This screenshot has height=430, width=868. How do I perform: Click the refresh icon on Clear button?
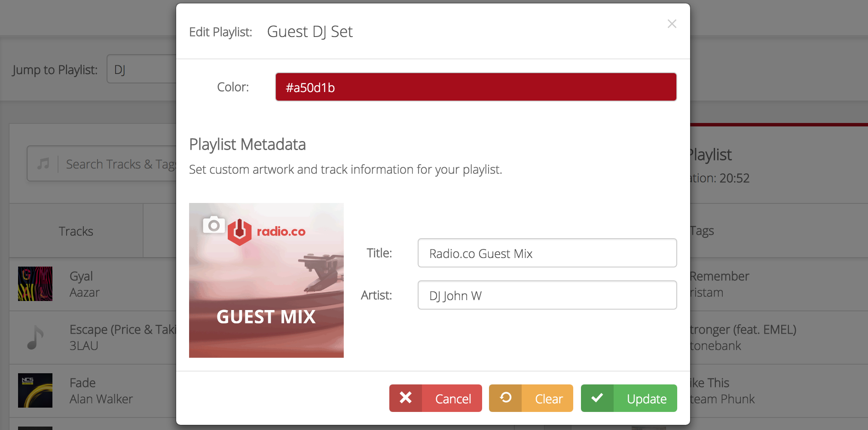coord(506,398)
